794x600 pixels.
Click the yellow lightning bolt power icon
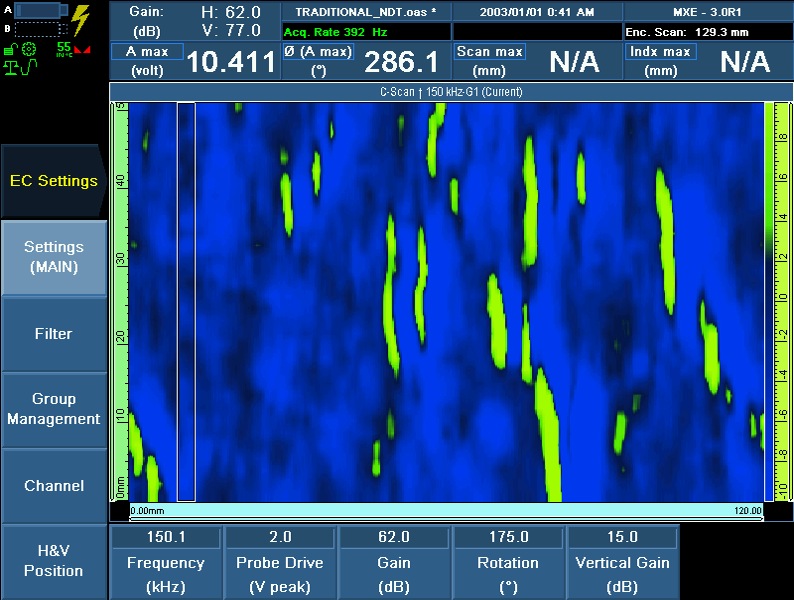pyautogui.click(x=81, y=20)
